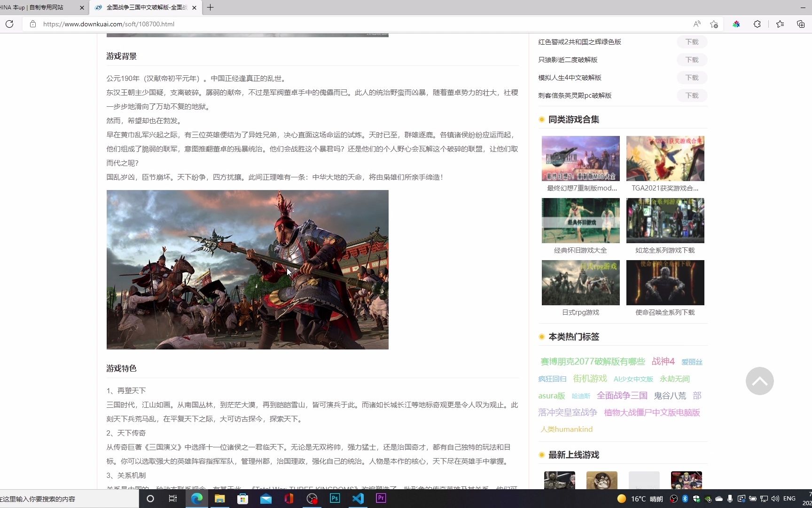Click the 赛博朋克2077破解版有哪些 tag
This screenshot has width=812, height=508.
(x=593, y=361)
